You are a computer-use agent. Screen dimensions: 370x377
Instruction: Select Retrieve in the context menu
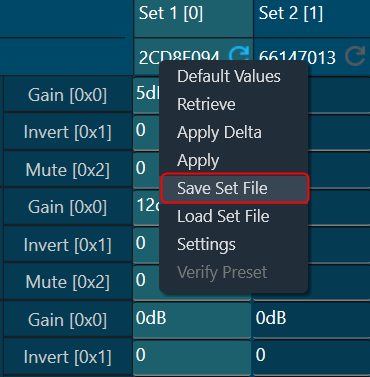click(206, 104)
